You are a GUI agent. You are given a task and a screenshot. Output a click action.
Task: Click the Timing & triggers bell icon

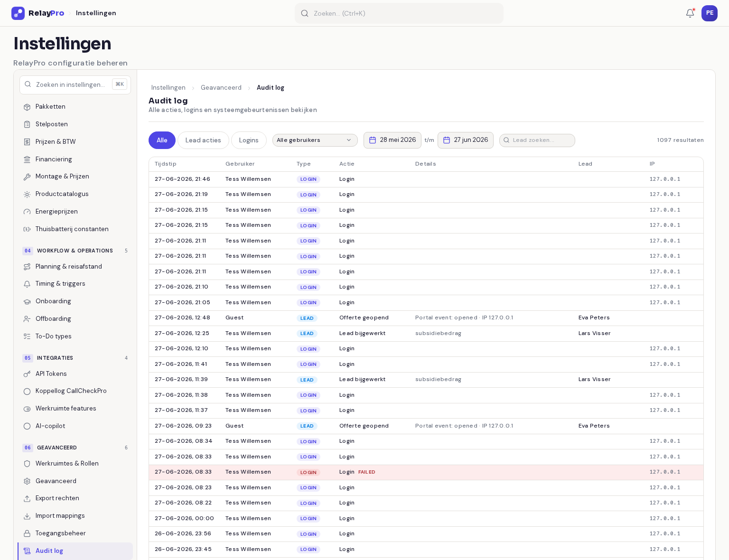click(27, 284)
